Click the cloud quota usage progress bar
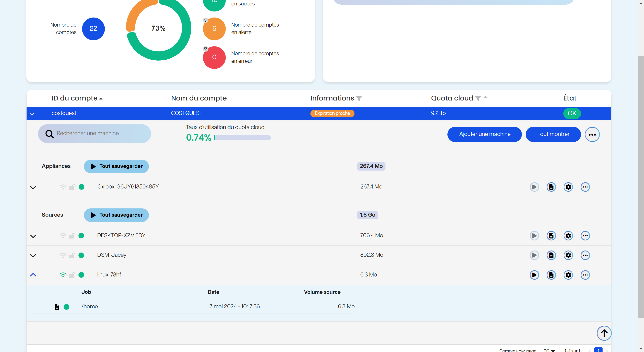This screenshot has height=352, width=644. click(242, 138)
